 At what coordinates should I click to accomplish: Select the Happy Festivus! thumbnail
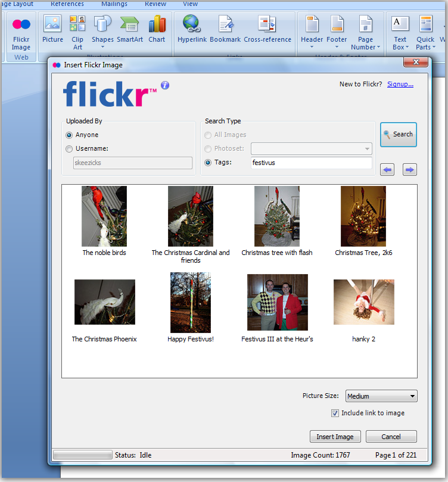click(x=191, y=303)
